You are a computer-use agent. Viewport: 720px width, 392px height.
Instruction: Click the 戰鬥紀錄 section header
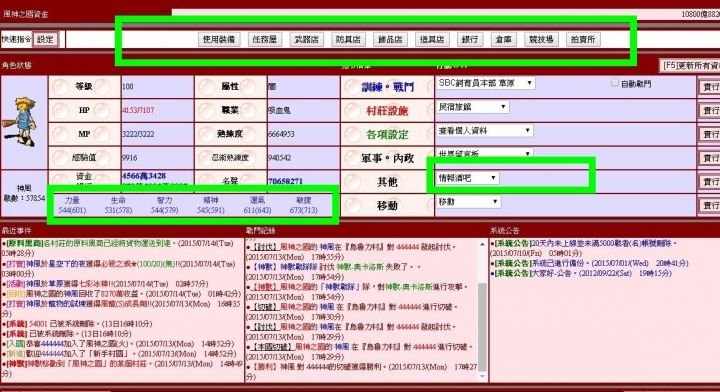coord(261,230)
